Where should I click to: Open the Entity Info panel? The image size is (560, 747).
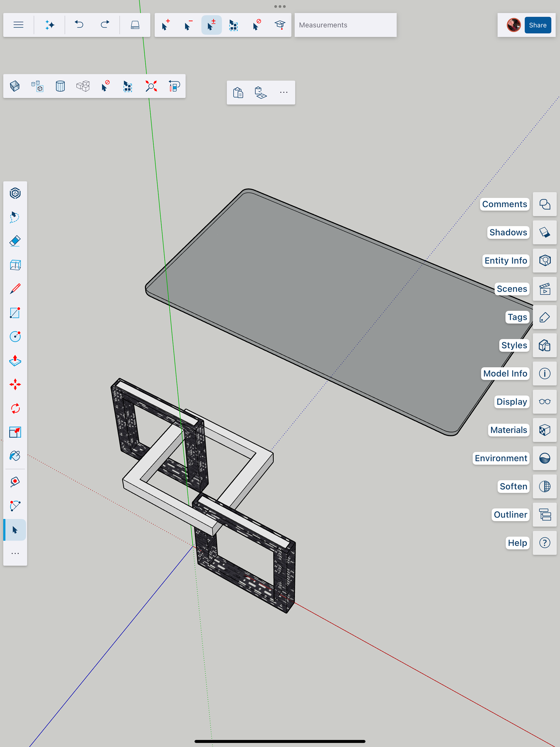pos(505,261)
